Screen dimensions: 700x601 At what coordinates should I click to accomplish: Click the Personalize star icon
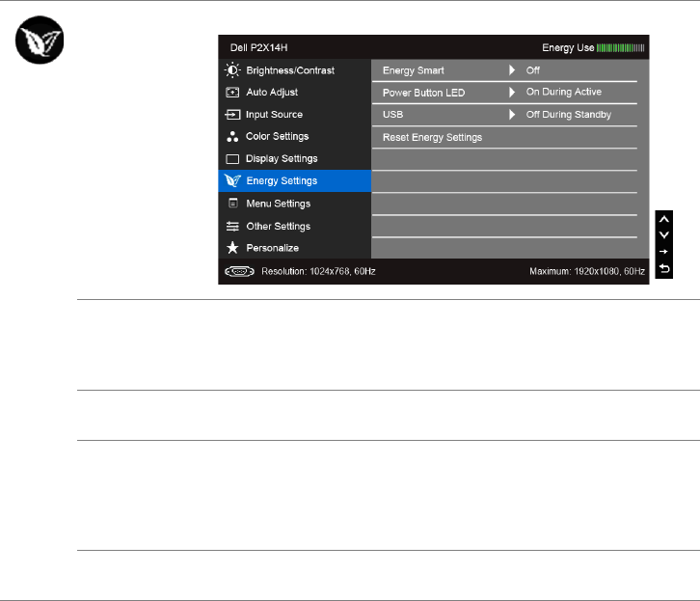[232, 247]
